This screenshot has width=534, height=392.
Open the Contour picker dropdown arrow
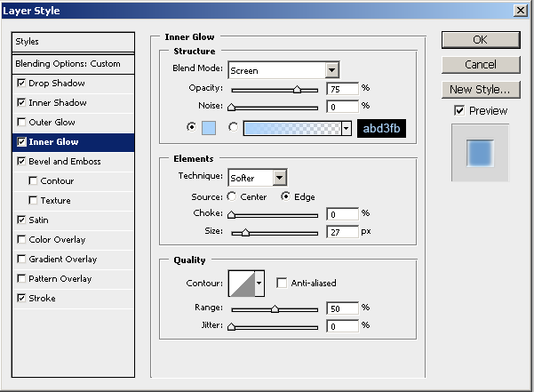point(259,284)
